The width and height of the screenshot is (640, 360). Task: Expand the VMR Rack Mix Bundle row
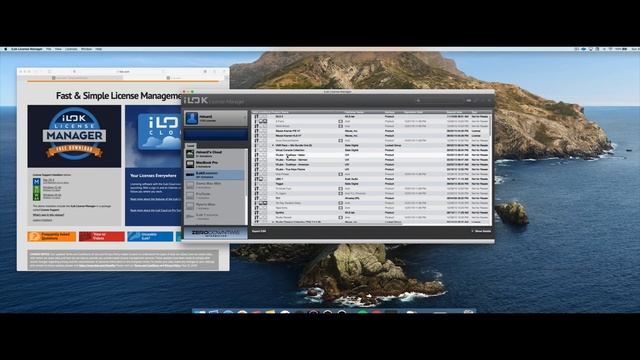(273, 145)
